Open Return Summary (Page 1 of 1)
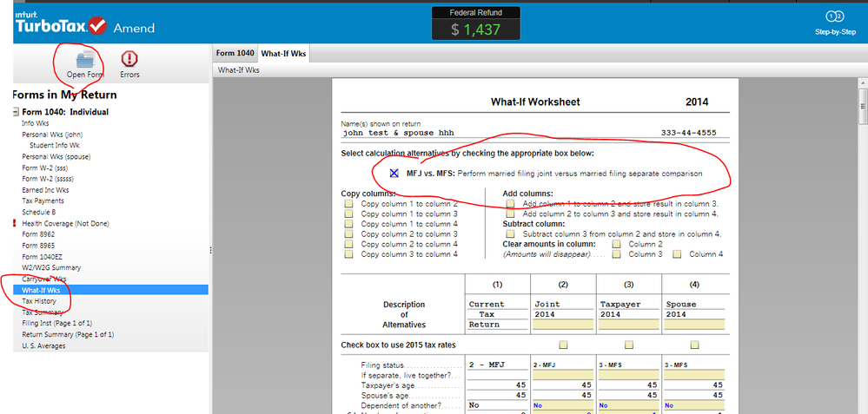Viewport: 868px width, 414px height. click(68, 334)
